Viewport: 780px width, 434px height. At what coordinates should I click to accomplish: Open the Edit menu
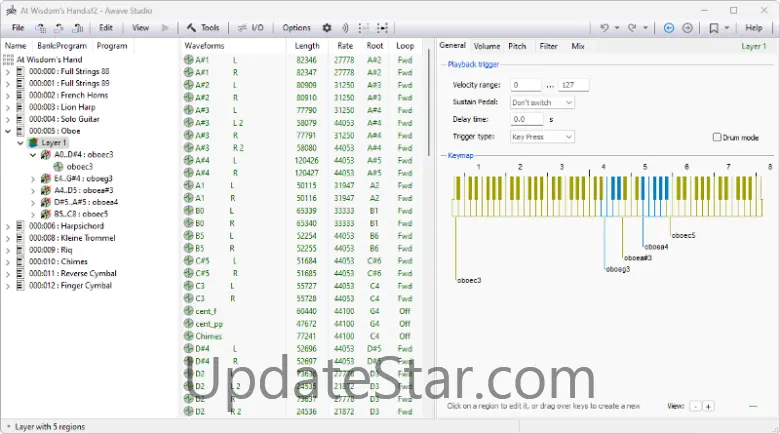pos(105,28)
